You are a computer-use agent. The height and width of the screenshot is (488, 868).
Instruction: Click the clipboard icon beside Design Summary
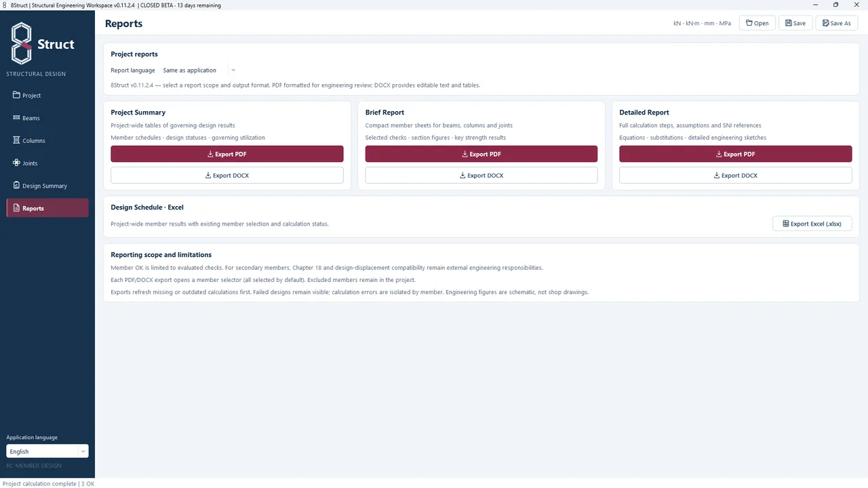pyautogui.click(x=17, y=185)
